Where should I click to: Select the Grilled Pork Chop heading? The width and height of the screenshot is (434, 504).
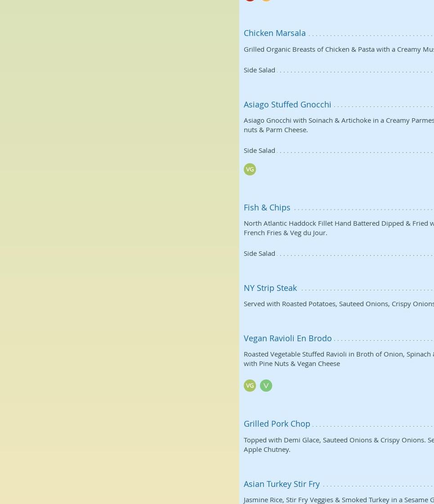click(x=277, y=424)
